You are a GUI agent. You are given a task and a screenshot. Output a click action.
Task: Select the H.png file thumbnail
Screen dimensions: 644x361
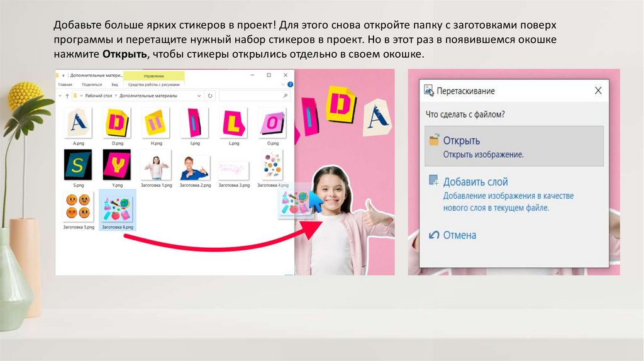pos(156,123)
